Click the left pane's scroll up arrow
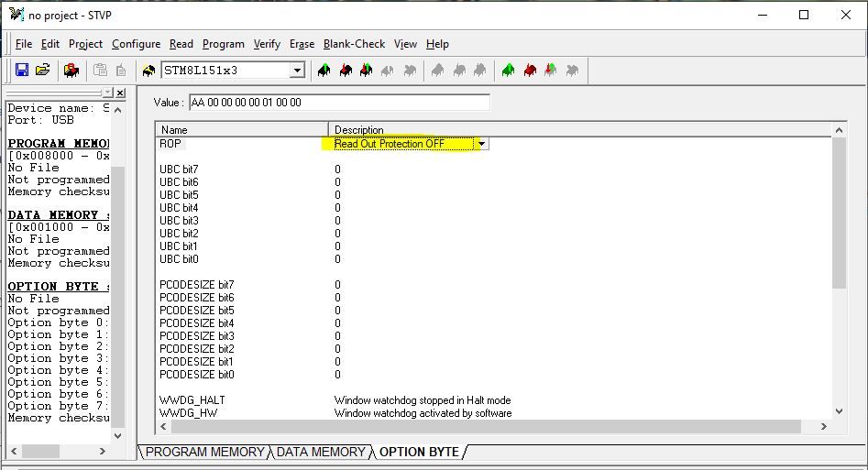The height and width of the screenshot is (470, 868). tap(118, 110)
